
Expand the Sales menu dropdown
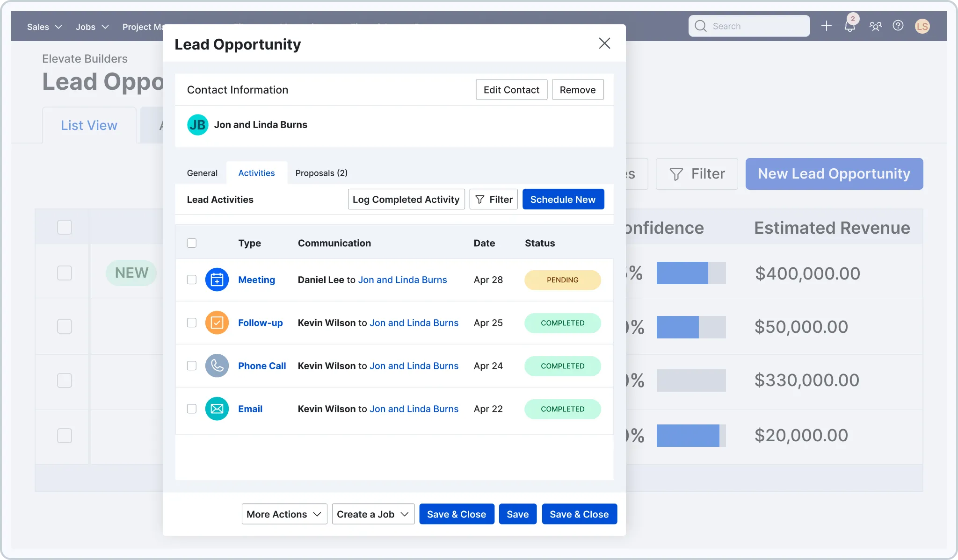tap(44, 27)
